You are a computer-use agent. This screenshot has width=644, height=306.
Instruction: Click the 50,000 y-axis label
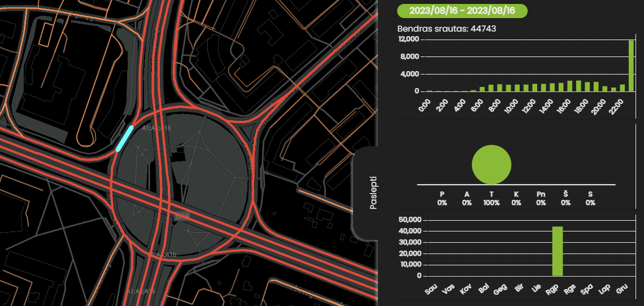coord(410,220)
